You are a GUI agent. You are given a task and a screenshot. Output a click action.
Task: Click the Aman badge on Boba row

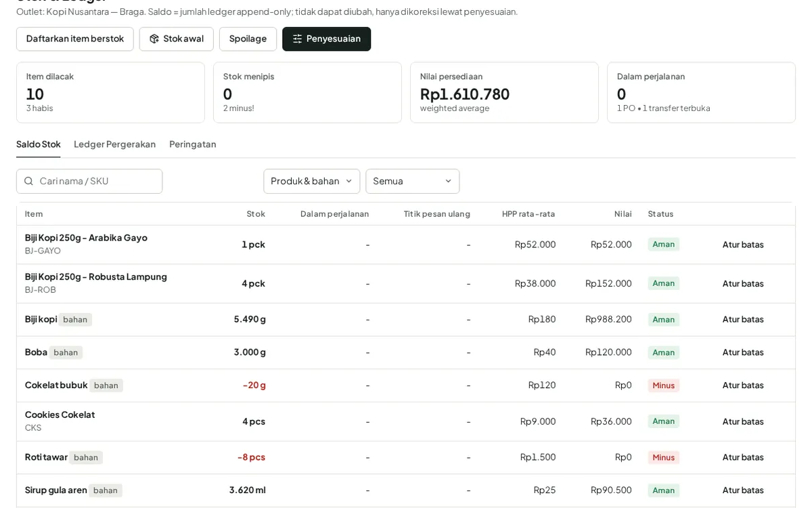[x=664, y=352]
